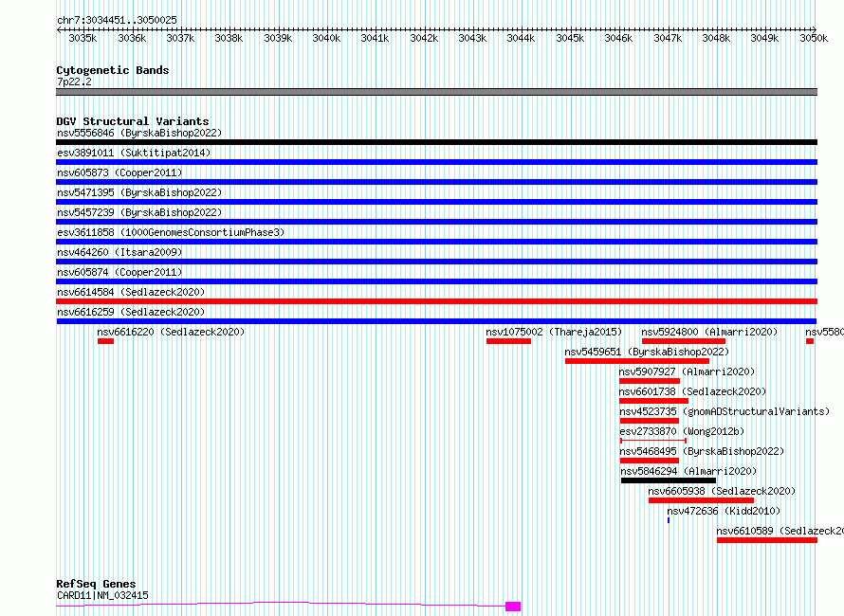Select the red nsv6601738 variant bar

(x=654, y=401)
